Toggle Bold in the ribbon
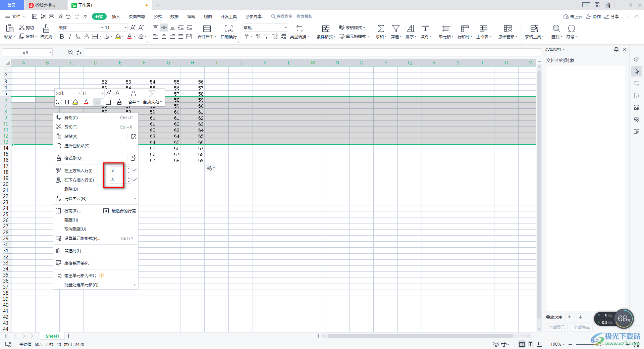The width and height of the screenshot is (644, 349). 62,36
